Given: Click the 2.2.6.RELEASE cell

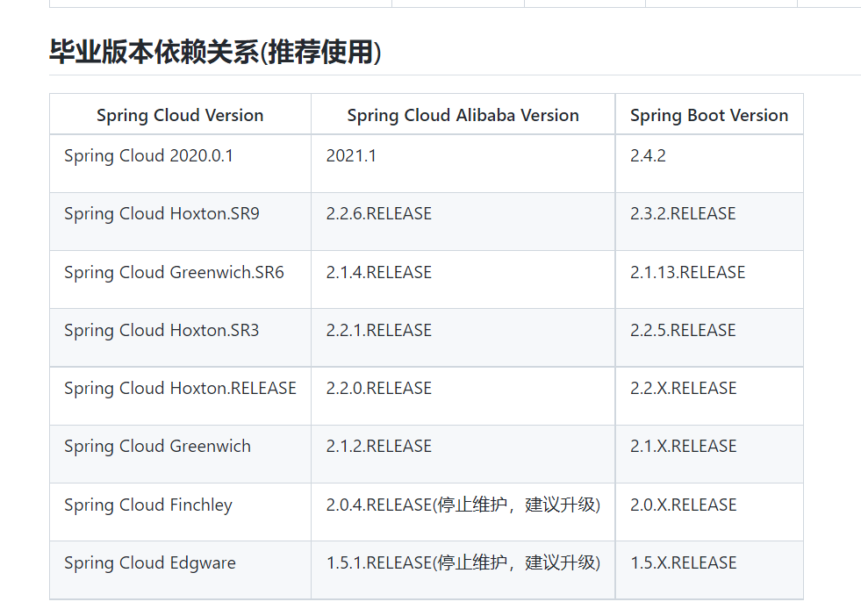Looking at the screenshot, I should [x=379, y=214].
